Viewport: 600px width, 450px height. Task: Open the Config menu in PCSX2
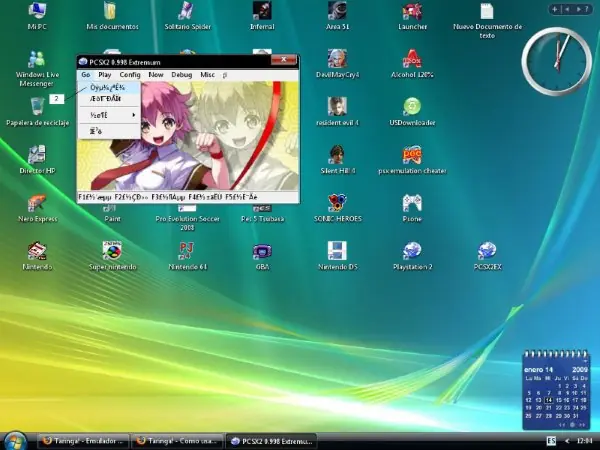tap(130, 75)
